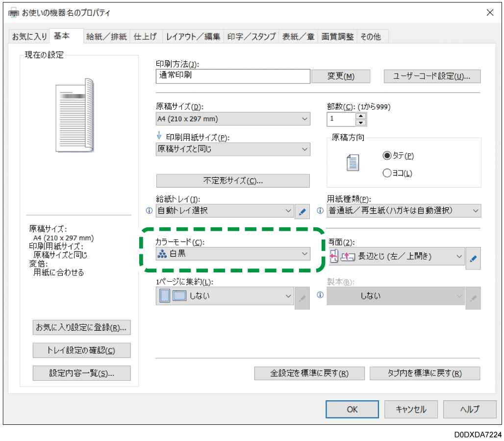Image resolution: width=504 pixels, height=441 pixels.
Task: Click the 全設定を標準に戻す button
Action: [309, 373]
